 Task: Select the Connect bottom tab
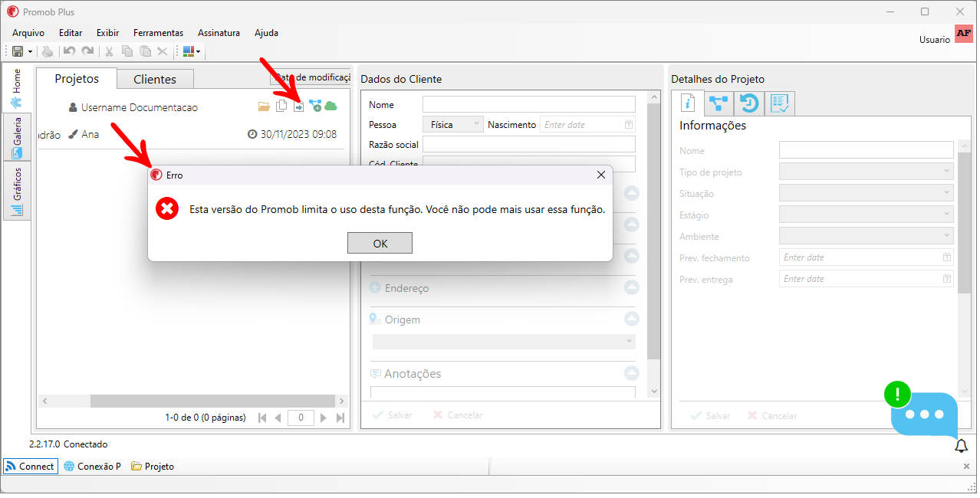tap(30, 466)
